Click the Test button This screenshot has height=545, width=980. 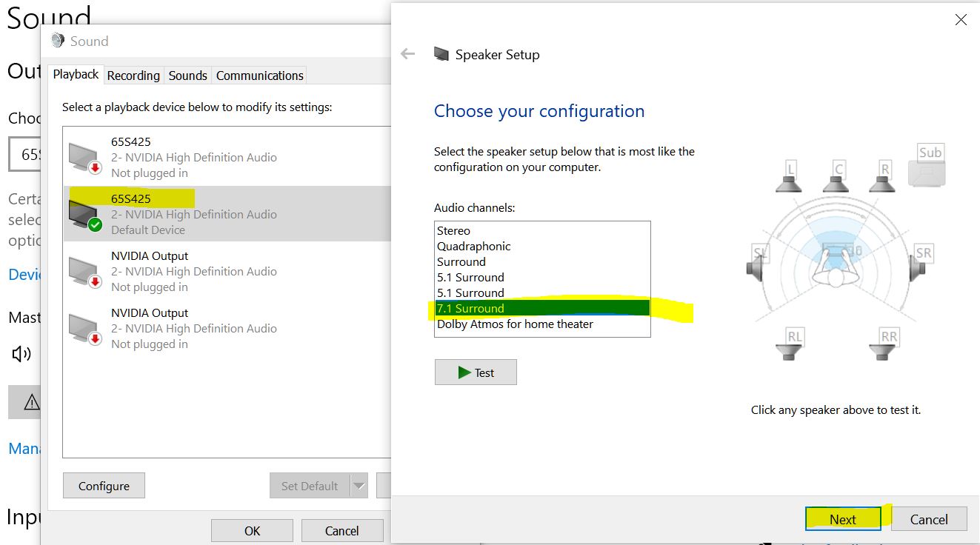point(476,372)
